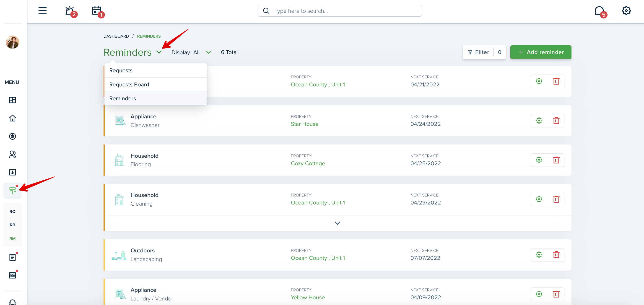Click the Outdoors Landscaping title
The width and height of the screenshot is (644, 305).
pyautogui.click(x=143, y=251)
